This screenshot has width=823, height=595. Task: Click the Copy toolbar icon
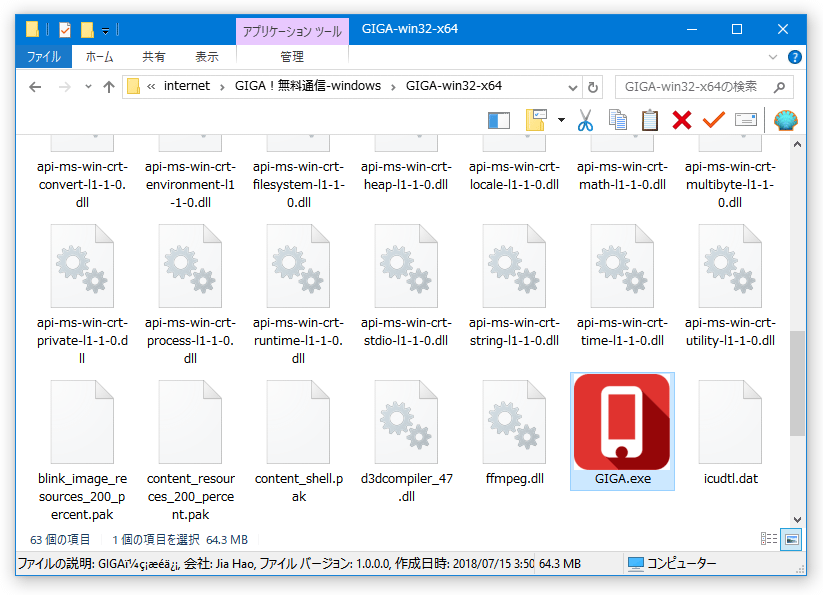pyautogui.click(x=618, y=120)
